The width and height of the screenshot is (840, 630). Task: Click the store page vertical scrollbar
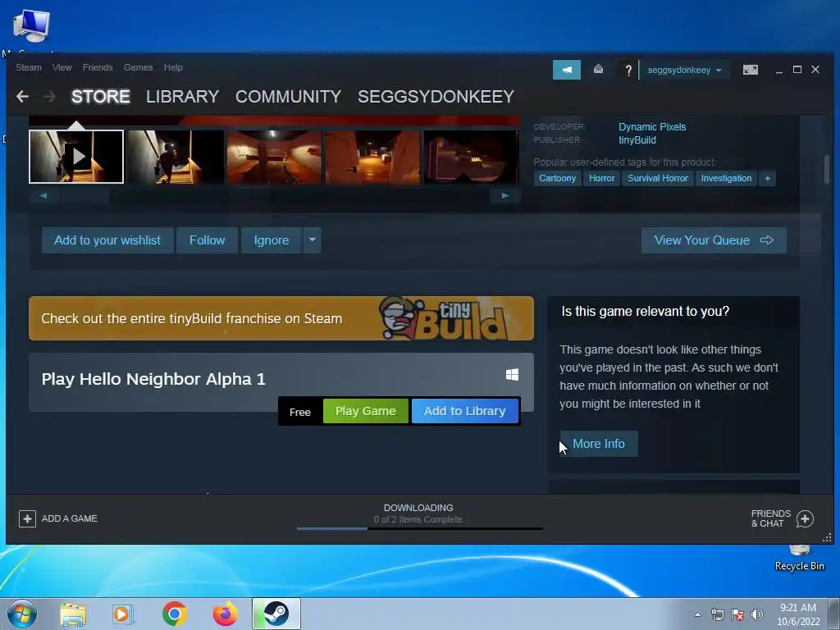pos(827,168)
